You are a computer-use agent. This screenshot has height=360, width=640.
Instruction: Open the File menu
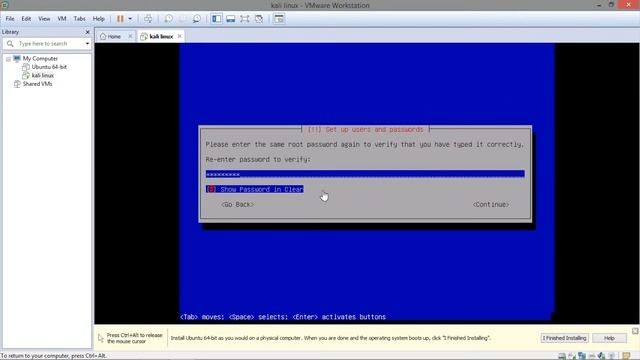[x=10, y=19]
